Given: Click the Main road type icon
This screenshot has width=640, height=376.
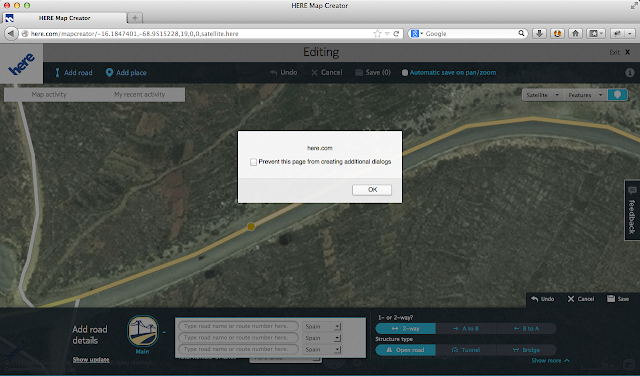Looking at the screenshot, I should [x=142, y=331].
